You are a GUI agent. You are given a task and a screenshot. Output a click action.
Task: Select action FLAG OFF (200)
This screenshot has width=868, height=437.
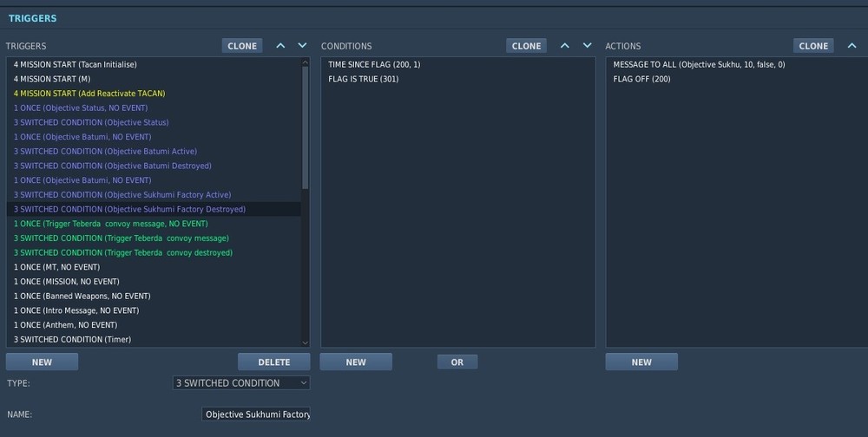(x=737, y=79)
